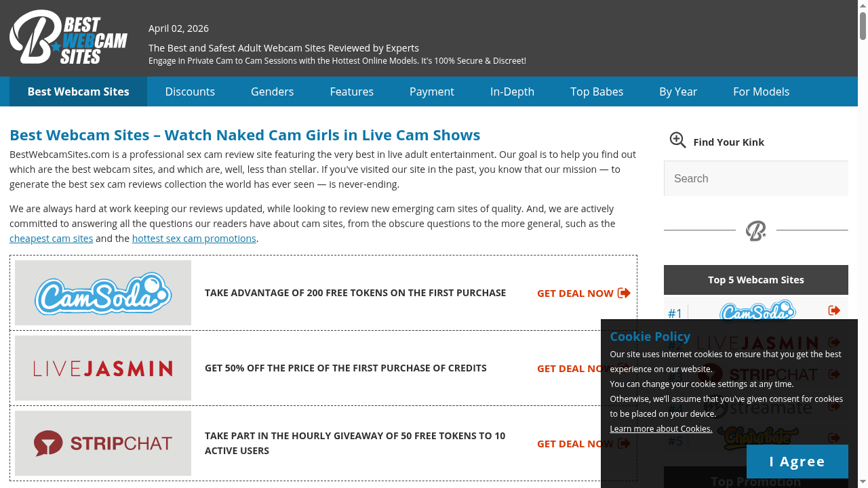The image size is (868, 488).
Task: Click the #1 CamSoda sidebar arrow icon
Action: coord(834,310)
